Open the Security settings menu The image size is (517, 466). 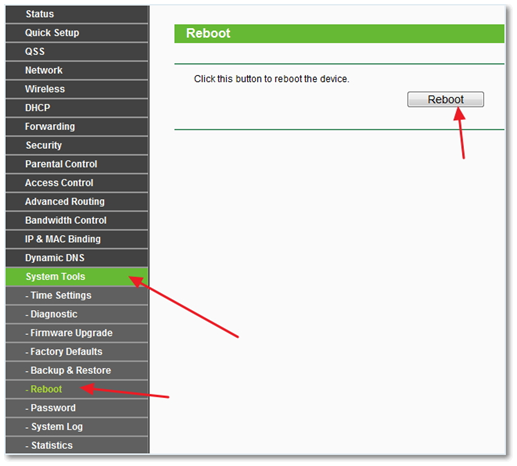[x=77, y=145]
